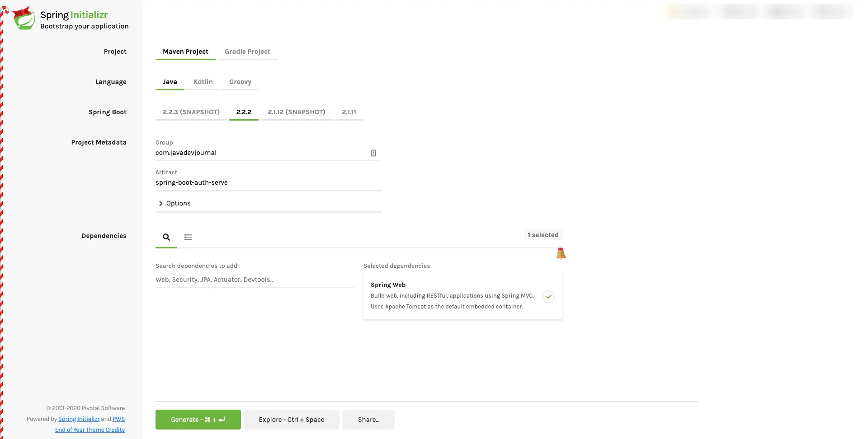Switch to the dependency list view icon
This screenshot has height=439, width=868.
pos(188,237)
